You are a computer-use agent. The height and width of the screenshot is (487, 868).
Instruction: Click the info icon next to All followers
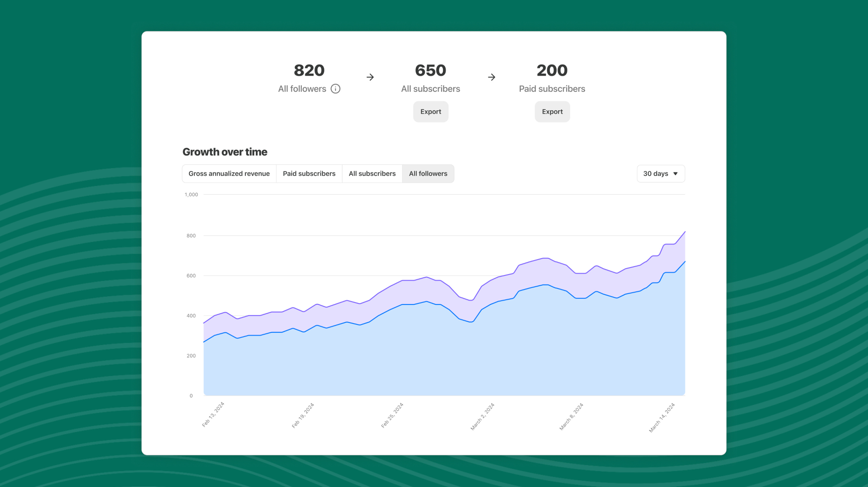335,89
